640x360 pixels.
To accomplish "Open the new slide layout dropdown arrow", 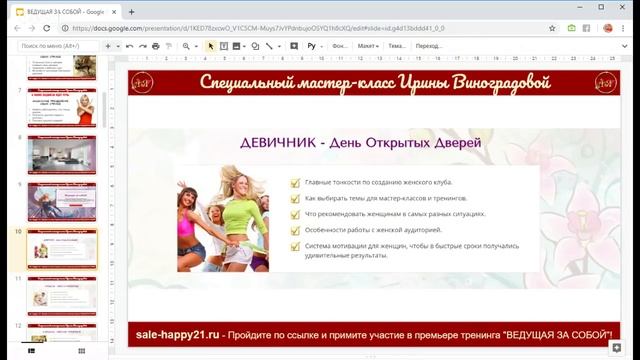I will pos(118,47).
